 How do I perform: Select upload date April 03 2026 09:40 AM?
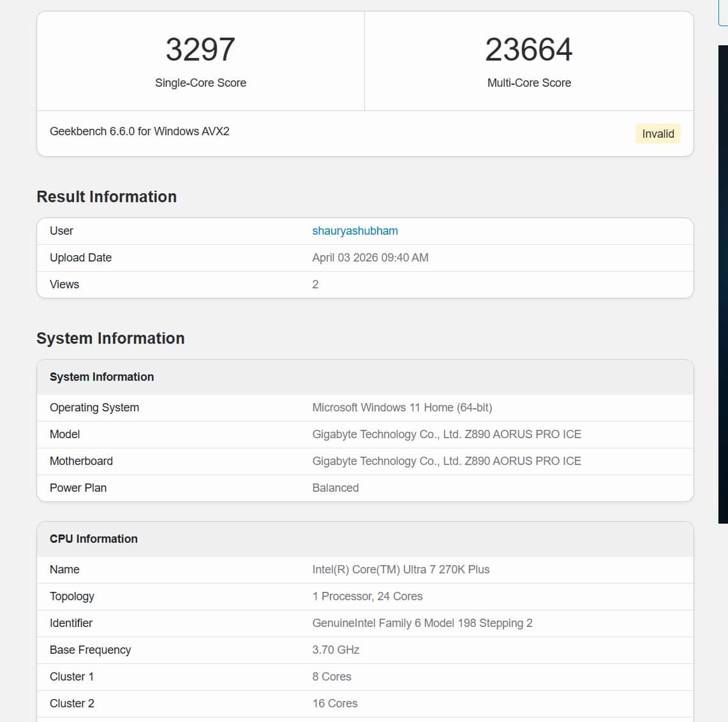pyautogui.click(x=370, y=258)
